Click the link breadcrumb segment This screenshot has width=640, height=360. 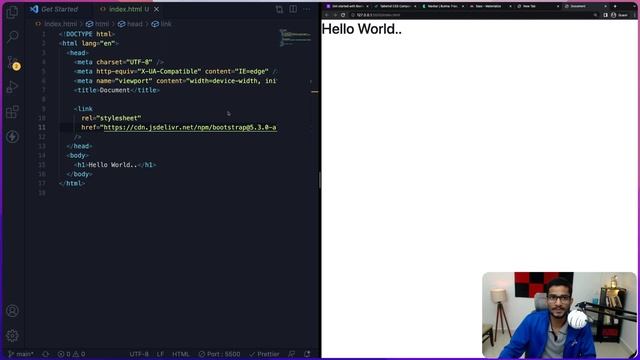point(162,24)
